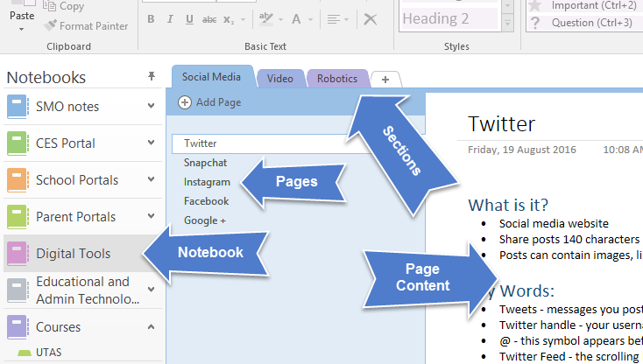643x364 pixels.
Task: Open the School Portals notebook
Action: 77,180
